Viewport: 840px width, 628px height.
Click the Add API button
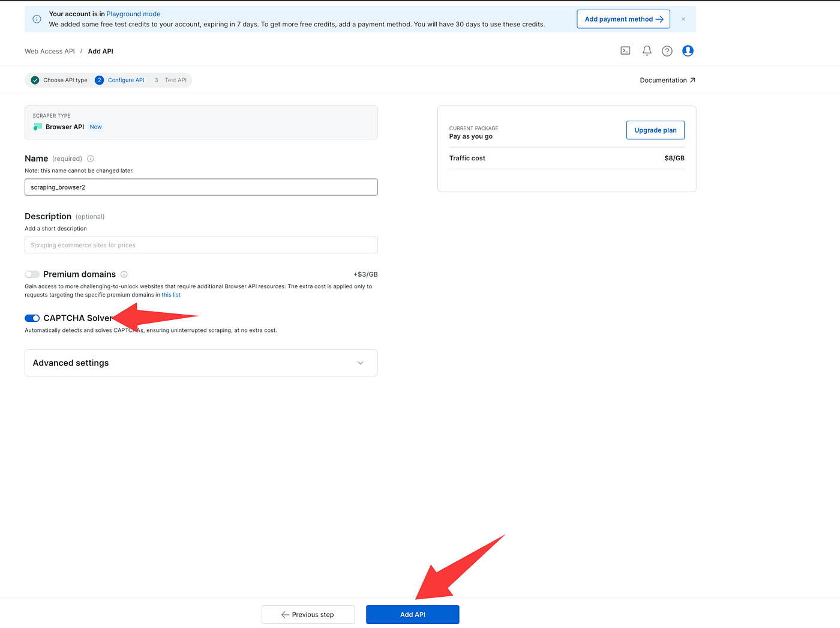click(412, 615)
